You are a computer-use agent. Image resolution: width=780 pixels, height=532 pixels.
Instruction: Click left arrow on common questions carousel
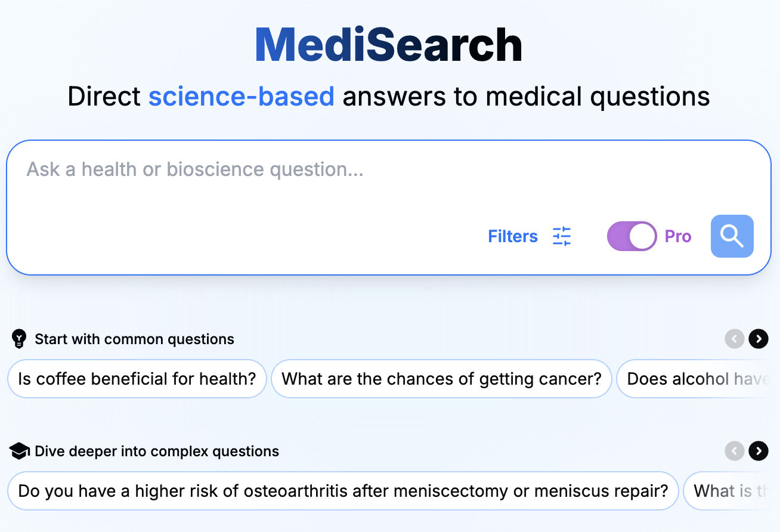735,339
